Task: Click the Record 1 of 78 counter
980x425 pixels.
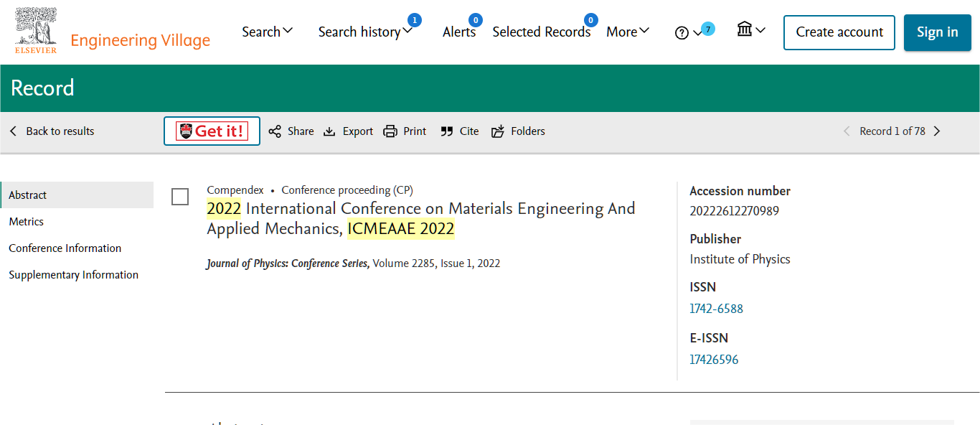Action: 892,131
